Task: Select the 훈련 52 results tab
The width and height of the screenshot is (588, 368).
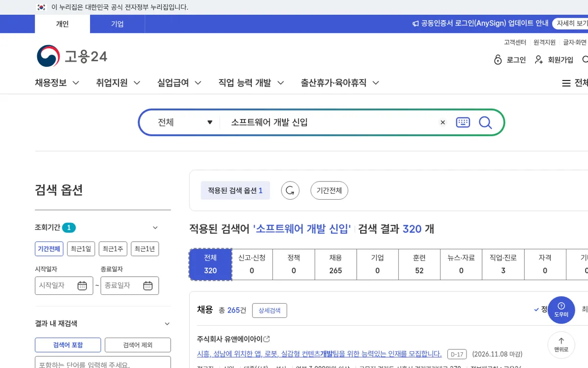Action: tap(419, 264)
